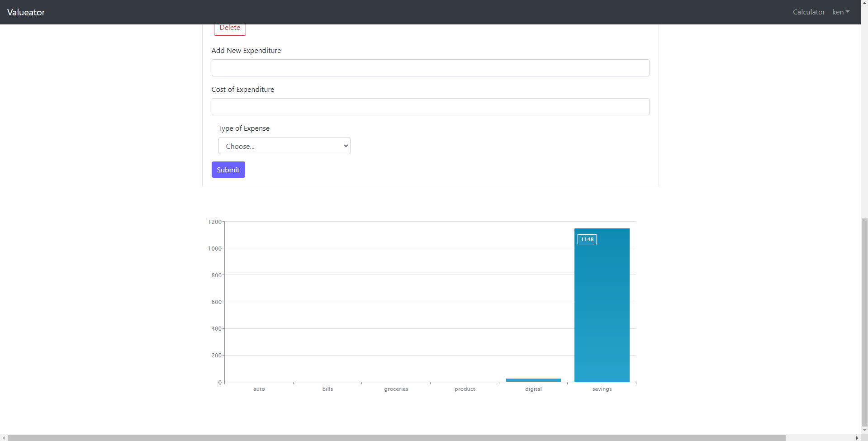Screen dimensions: 868x441
Task: Click the savings bar in chart
Action: tap(602, 305)
